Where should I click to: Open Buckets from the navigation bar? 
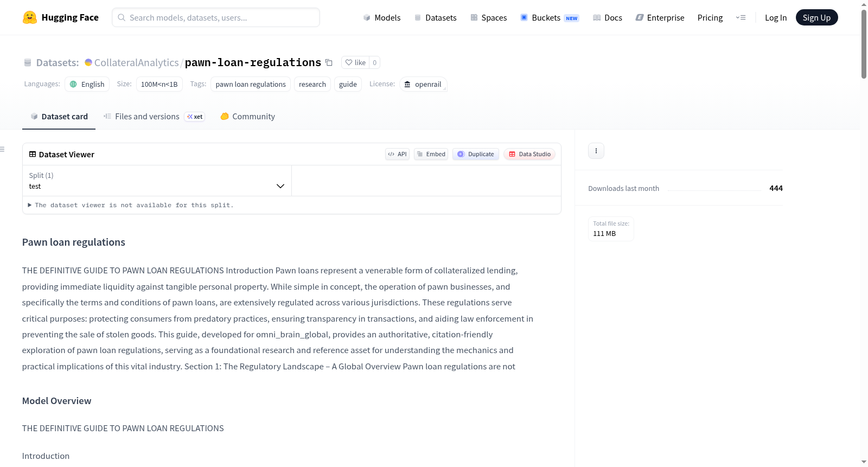point(550,17)
